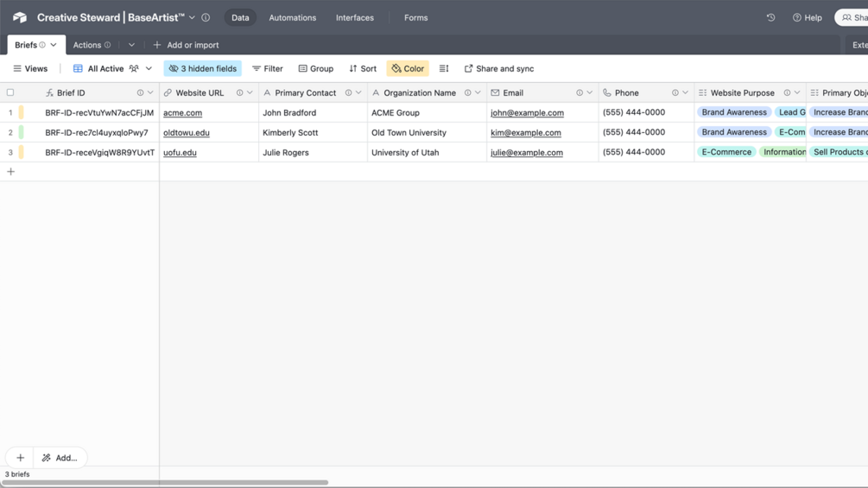Click the julie@example.com email link
The height and width of the screenshot is (488, 868).
coord(527,153)
